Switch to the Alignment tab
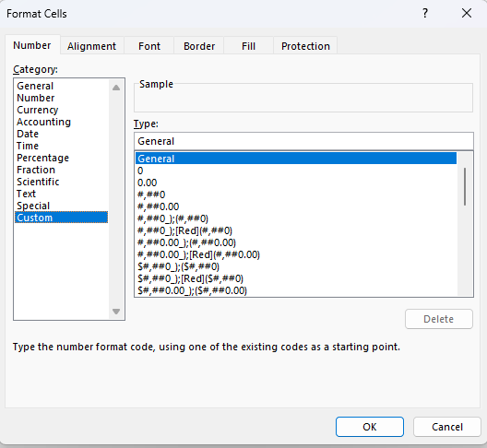Viewport: 487px width, 448px height. [91, 46]
